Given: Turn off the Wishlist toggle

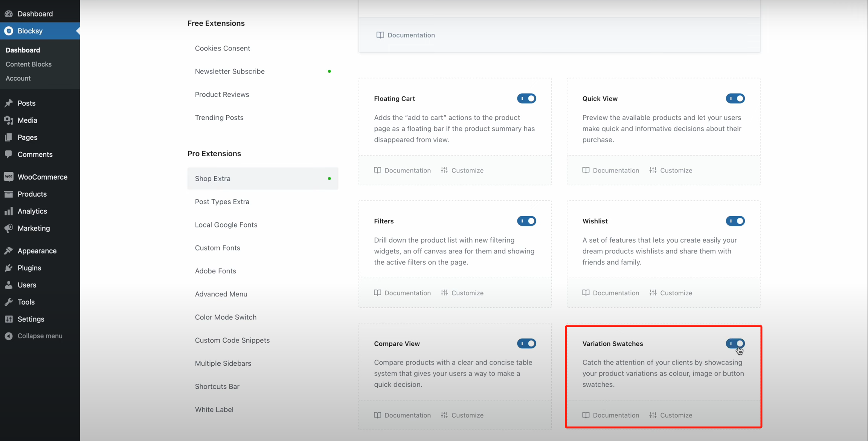Looking at the screenshot, I should pyautogui.click(x=735, y=221).
